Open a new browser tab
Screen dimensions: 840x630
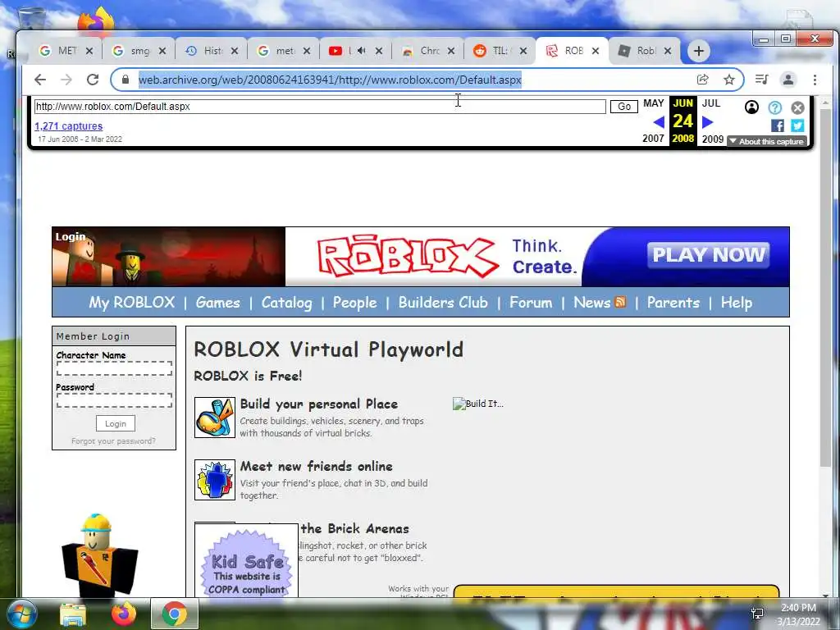[x=699, y=51]
